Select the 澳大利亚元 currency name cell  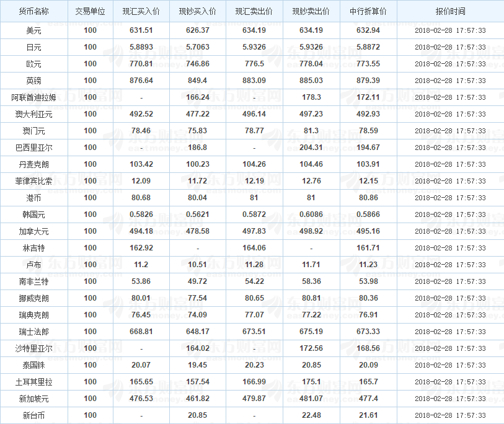pos(33,114)
